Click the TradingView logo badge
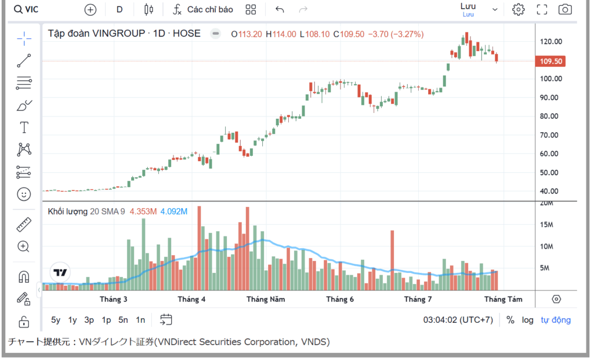 [x=60, y=272]
